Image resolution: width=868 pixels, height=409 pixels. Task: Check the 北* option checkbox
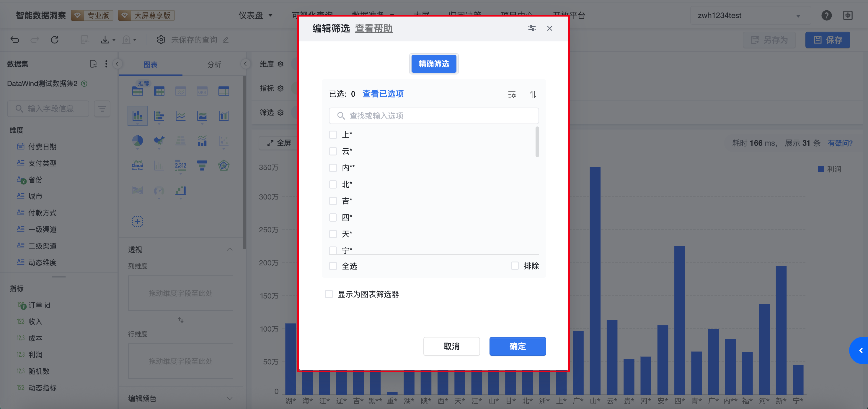pyautogui.click(x=333, y=184)
